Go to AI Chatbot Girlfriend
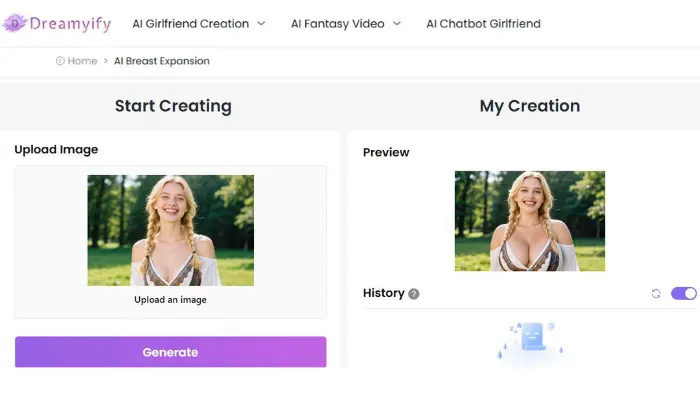Image resolution: width=700 pixels, height=400 pixels. (483, 24)
